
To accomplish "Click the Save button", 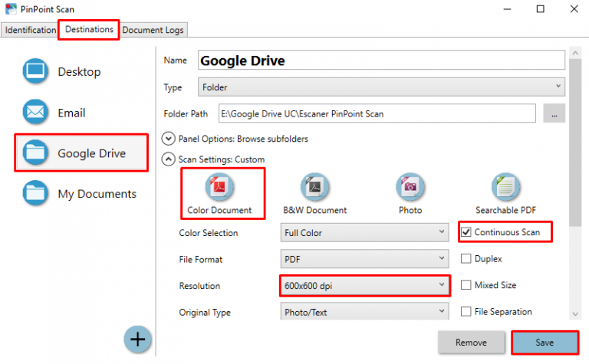I will 545,343.
